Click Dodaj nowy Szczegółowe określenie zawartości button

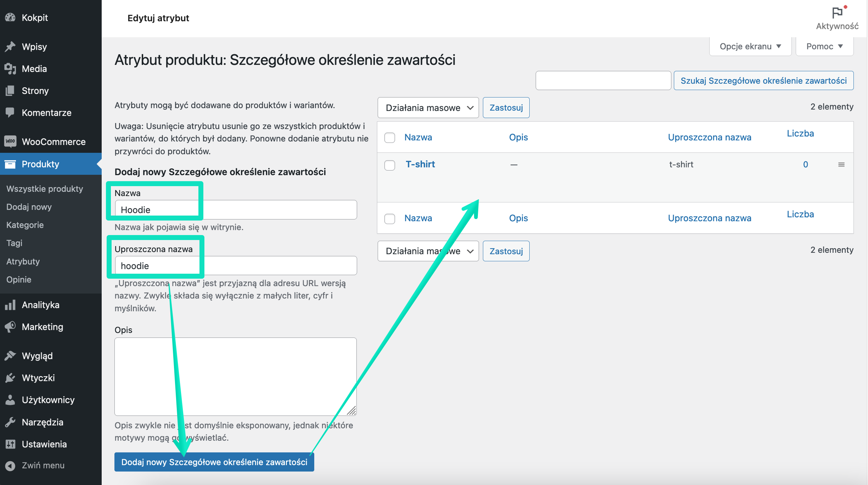(214, 462)
